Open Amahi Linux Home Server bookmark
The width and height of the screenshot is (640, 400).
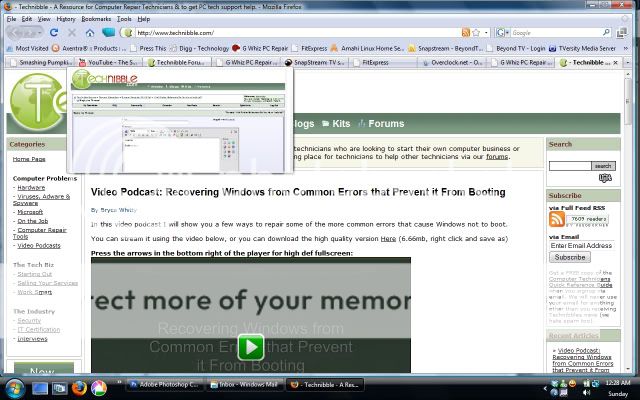coord(367,48)
